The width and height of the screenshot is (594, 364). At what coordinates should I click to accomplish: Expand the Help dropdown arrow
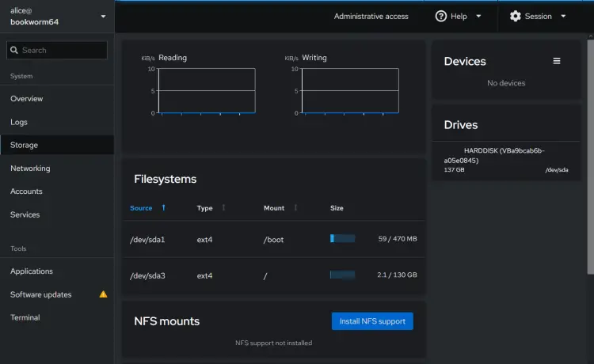[x=478, y=17]
